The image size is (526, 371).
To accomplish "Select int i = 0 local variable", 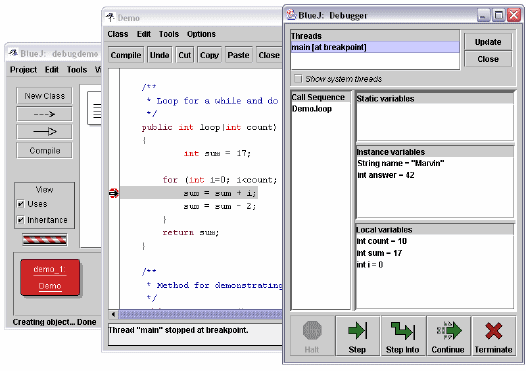I will 370,265.
